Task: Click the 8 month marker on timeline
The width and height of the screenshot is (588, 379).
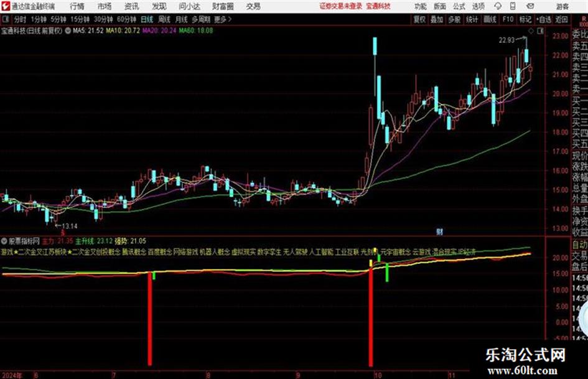Action: 208,375
